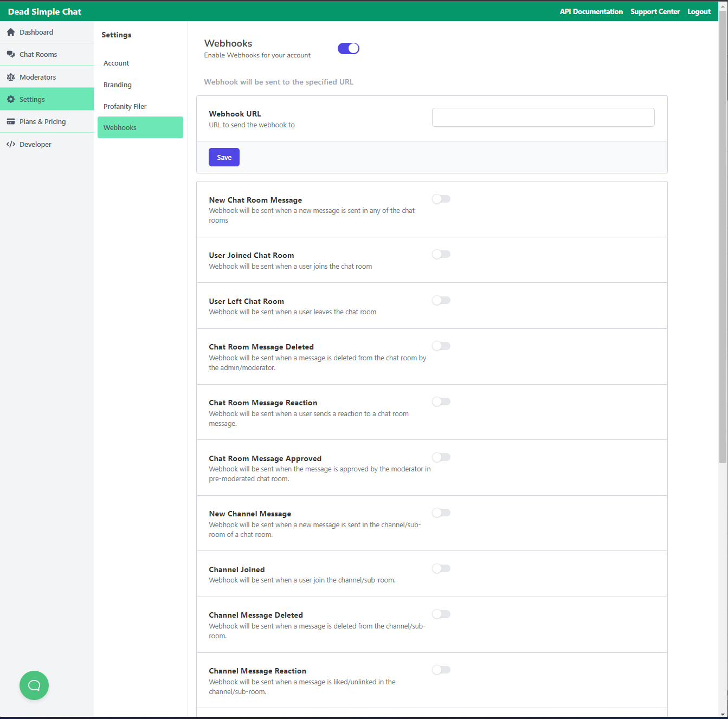Viewport: 728px width, 719px height.
Task: Click the Dashboard home icon
Action: click(11, 33)
